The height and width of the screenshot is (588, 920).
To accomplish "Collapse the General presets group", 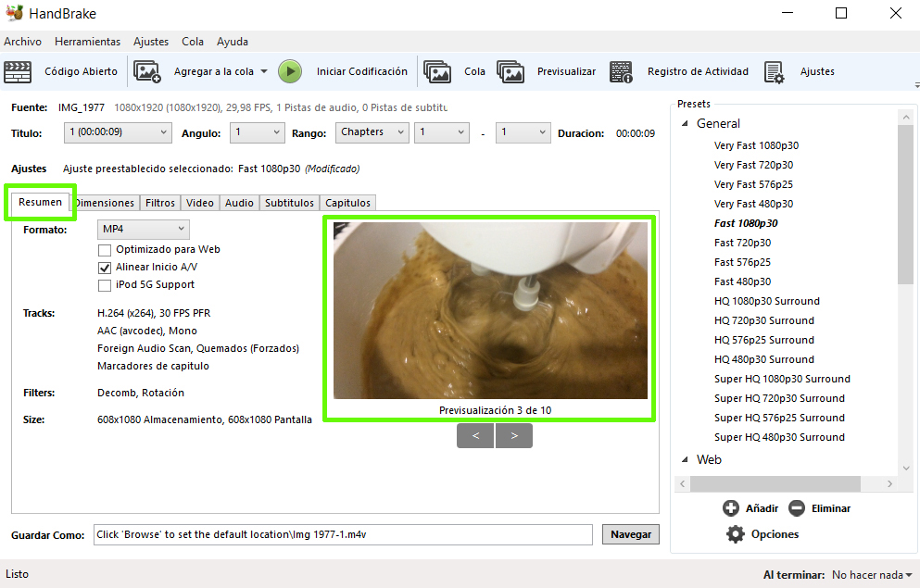I will (686, 123).
